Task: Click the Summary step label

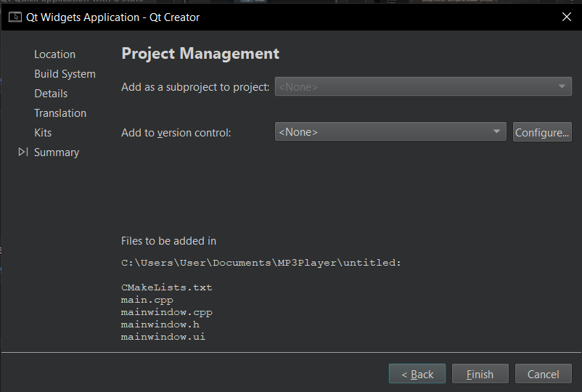Action: point(57,152)
